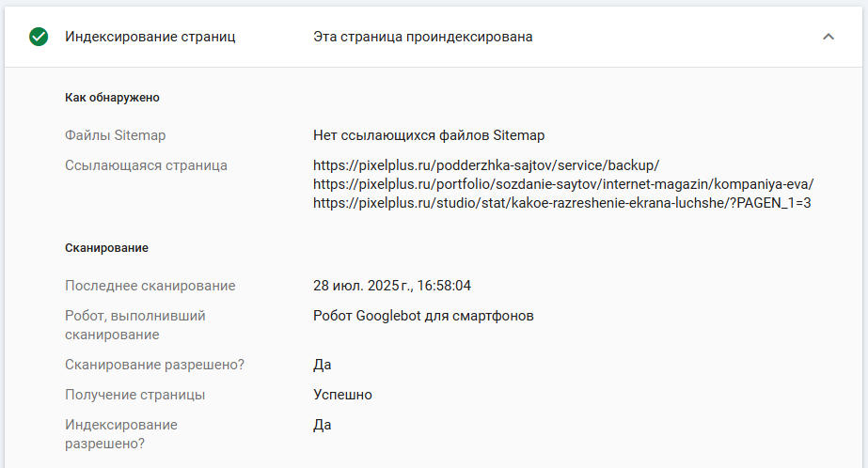Image resolution: width=868 pixels, height=468 pixels.
Task: Select the 'Файлы Sitemap' label
Action: [115, 135]
